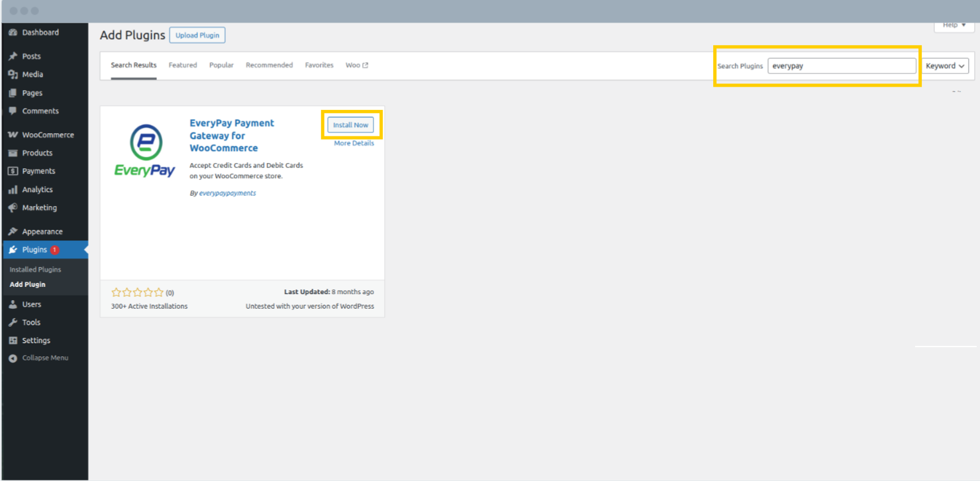Click the Plugins update count badge
This screenshot has height=481, width=980.
point(54,250)
